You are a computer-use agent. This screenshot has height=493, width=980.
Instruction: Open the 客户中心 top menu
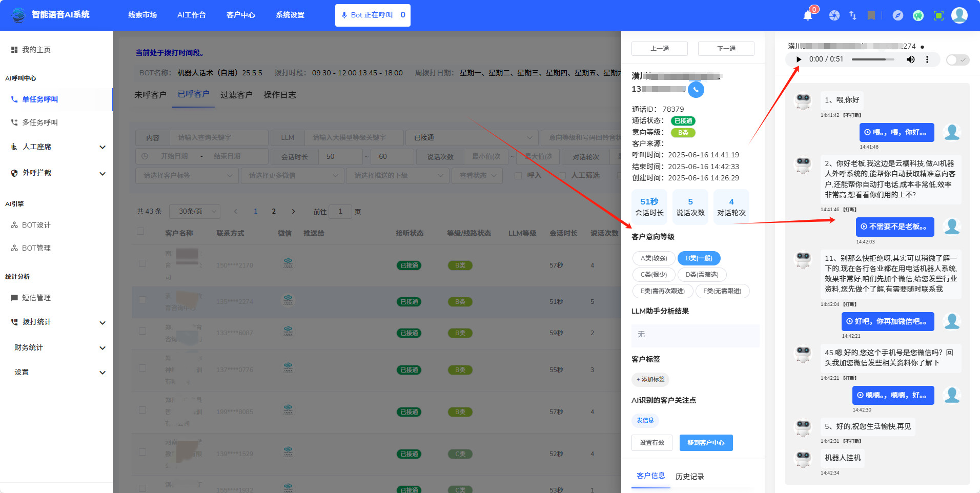[x=240, y=15]
